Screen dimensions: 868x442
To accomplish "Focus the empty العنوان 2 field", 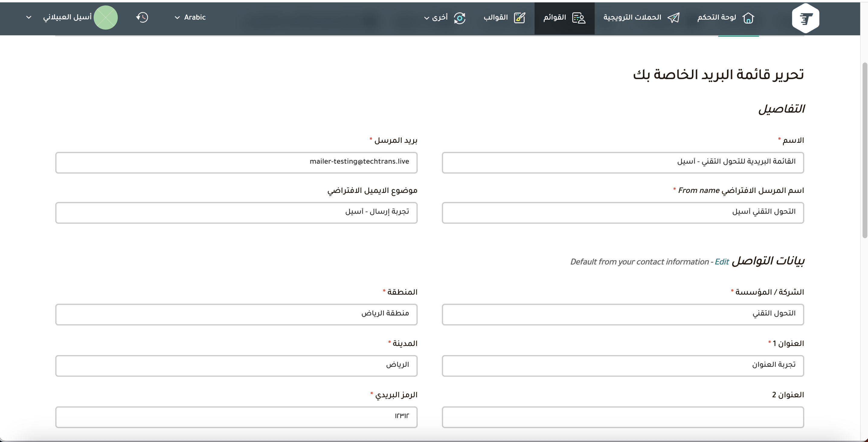I will click(x=622, y=417).
